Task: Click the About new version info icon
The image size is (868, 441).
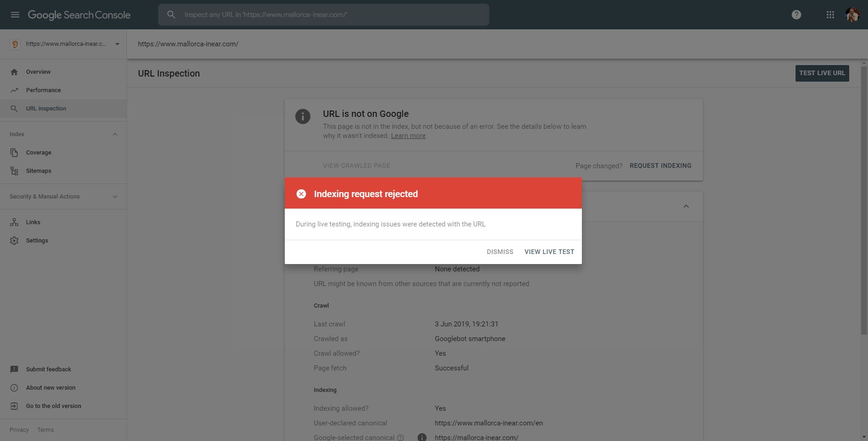Action: coord(14,388)
